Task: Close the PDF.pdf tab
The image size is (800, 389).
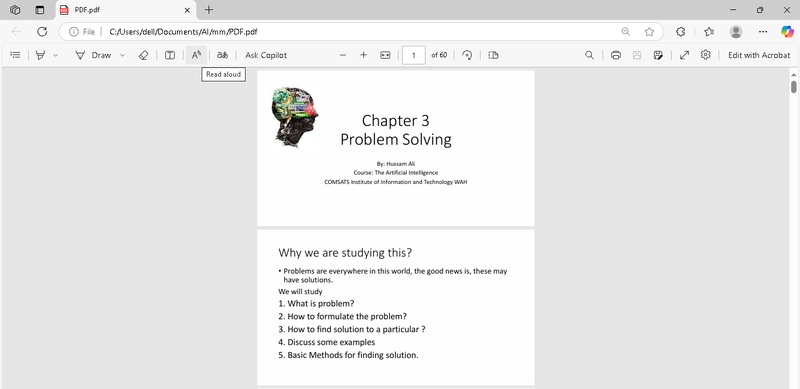Action: point(187,10)
